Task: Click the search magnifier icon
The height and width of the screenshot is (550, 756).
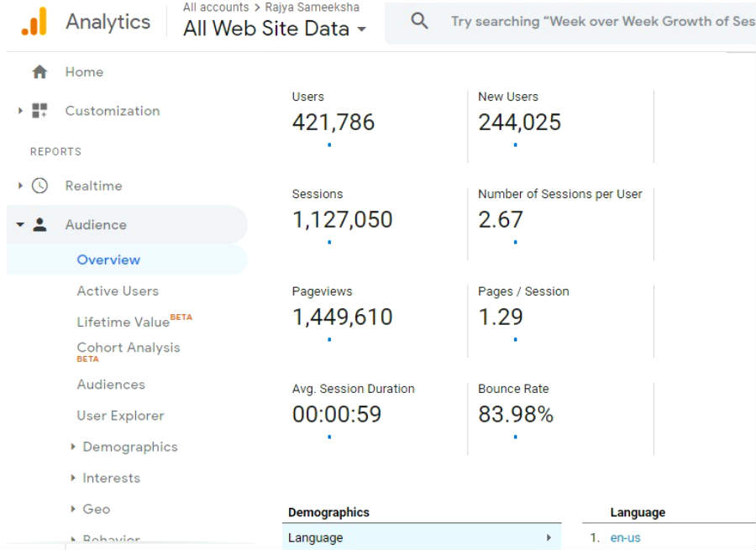Action: coord(419,21)
